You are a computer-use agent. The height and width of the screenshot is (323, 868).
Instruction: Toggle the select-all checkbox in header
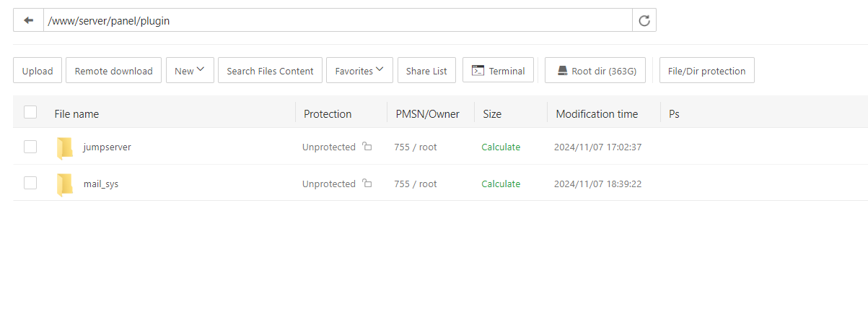[x=30, y=112]
